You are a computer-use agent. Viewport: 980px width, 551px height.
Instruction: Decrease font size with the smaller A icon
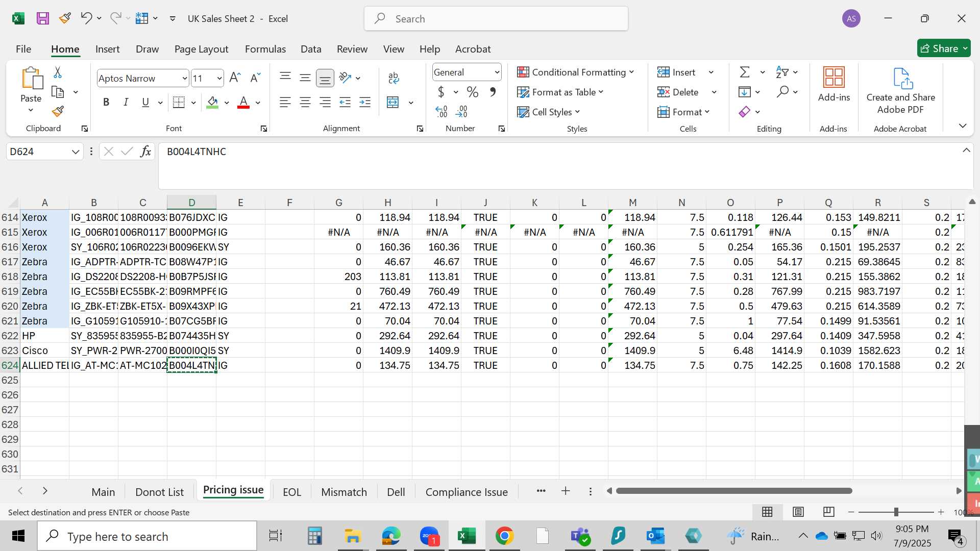255,78
